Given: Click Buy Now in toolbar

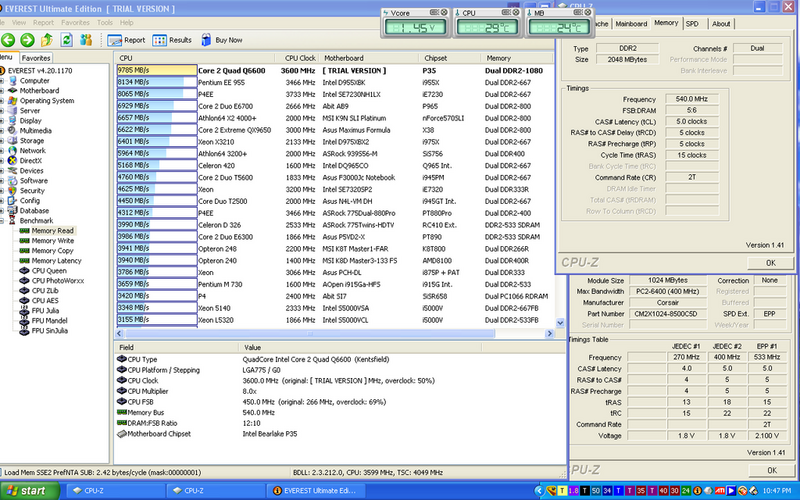Looking at the screenshot, I should (x=222, y=40).
